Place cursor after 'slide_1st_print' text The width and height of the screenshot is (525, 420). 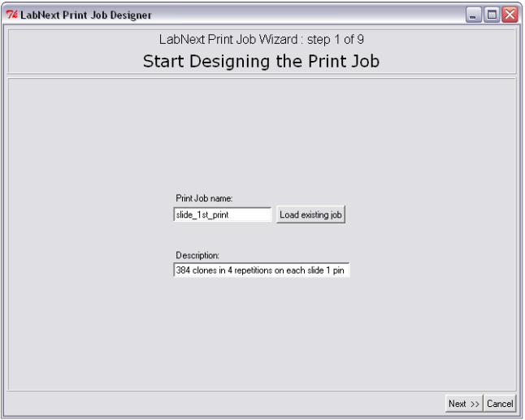click(229, 214)
